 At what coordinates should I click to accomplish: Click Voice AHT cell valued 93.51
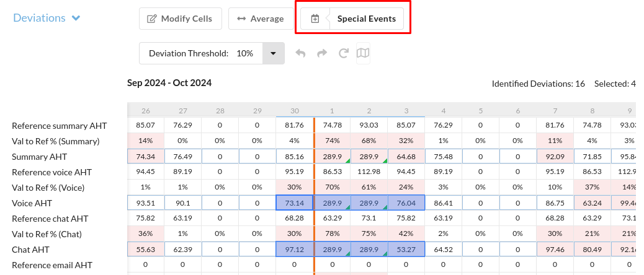146,203
